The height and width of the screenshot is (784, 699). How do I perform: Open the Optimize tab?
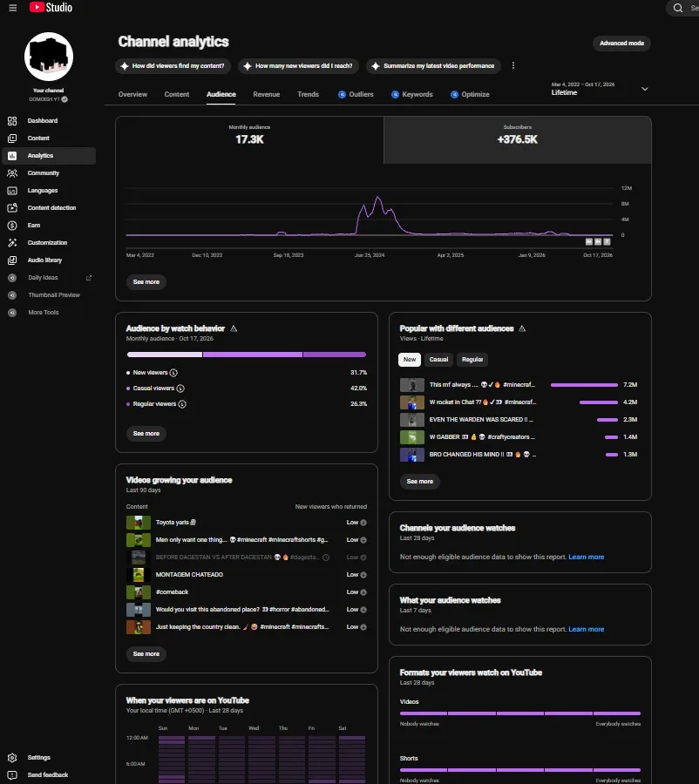click(x=470, y=94)
